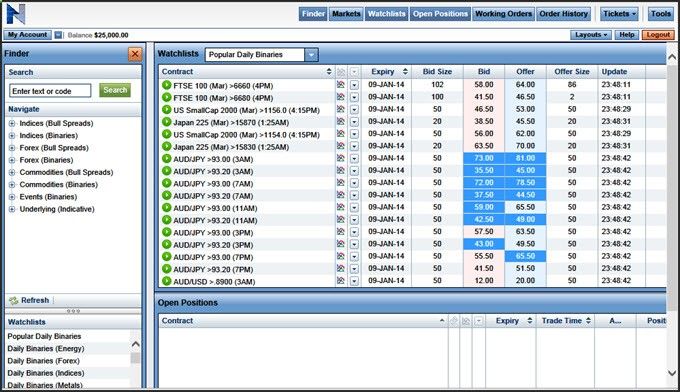Screen dimensions: 680x392
Task: Sort Watchlists by the Contract column header
Action: 247,72
